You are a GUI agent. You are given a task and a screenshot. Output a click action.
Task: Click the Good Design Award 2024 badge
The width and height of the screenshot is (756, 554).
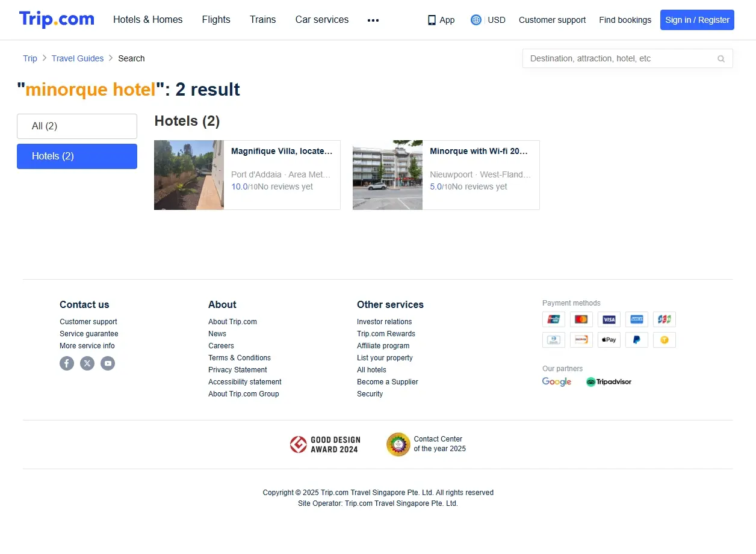[x=324, y=445]
